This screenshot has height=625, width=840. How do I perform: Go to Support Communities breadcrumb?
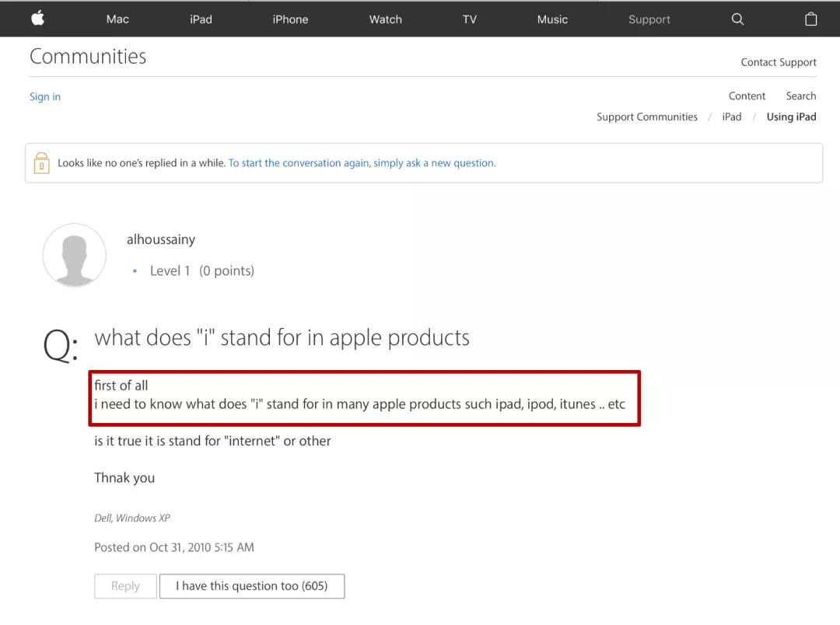[x=646, y=117]
